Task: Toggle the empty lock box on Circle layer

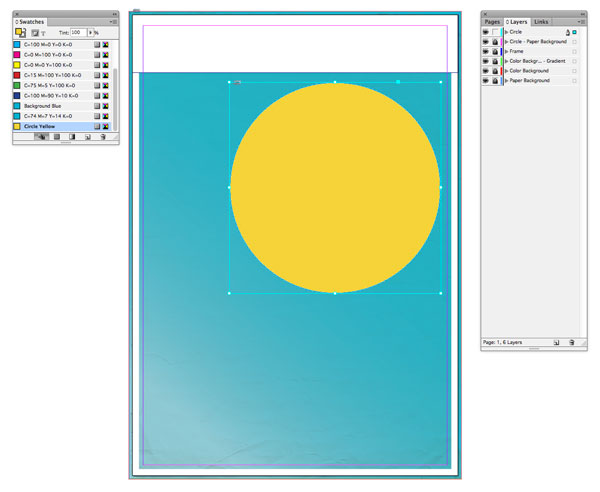Action: (x=495, y=32)
